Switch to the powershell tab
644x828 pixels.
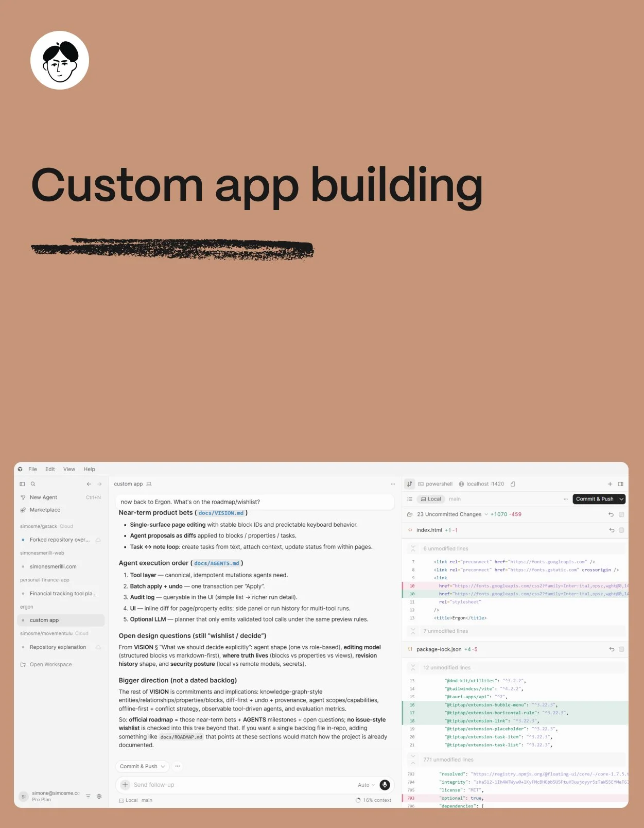tap(436, 484)
